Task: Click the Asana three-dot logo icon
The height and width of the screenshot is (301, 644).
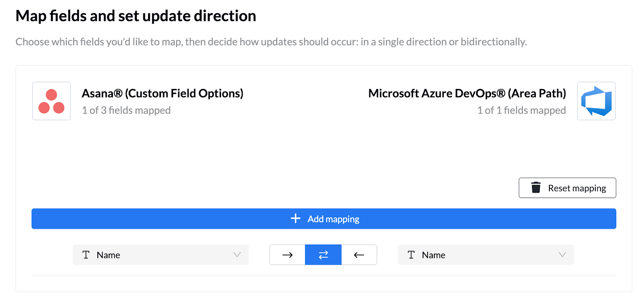Action: (x=52, y=101)
